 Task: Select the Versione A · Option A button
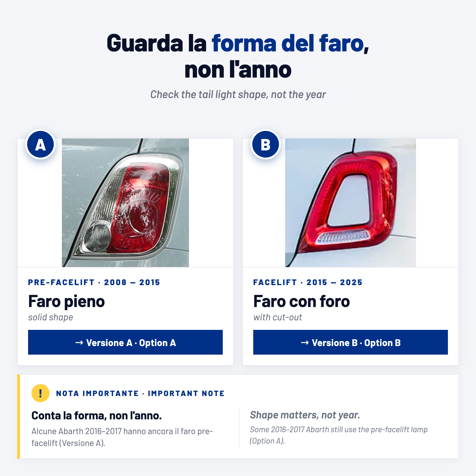point(125,342)
